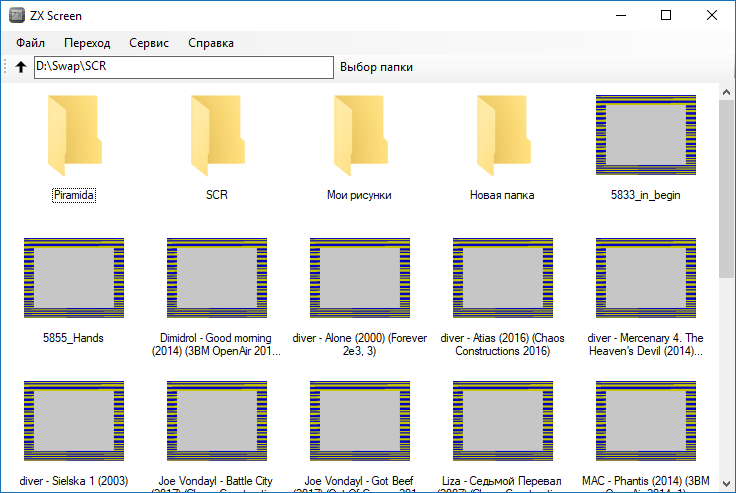
Task: Select the diver - Alone (2000) thumbnail
Action: [360, 278]
